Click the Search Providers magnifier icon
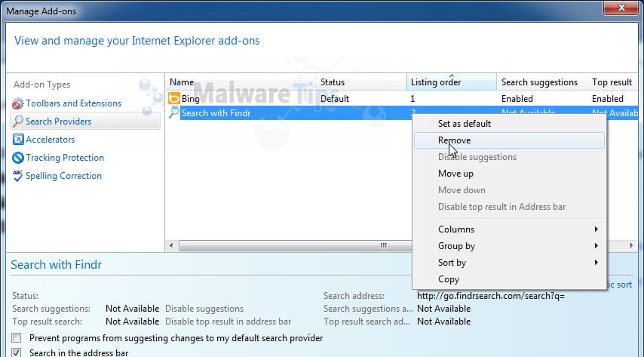Screen dimensions: 644x357 pyautogui.click(x=17, y=122)
